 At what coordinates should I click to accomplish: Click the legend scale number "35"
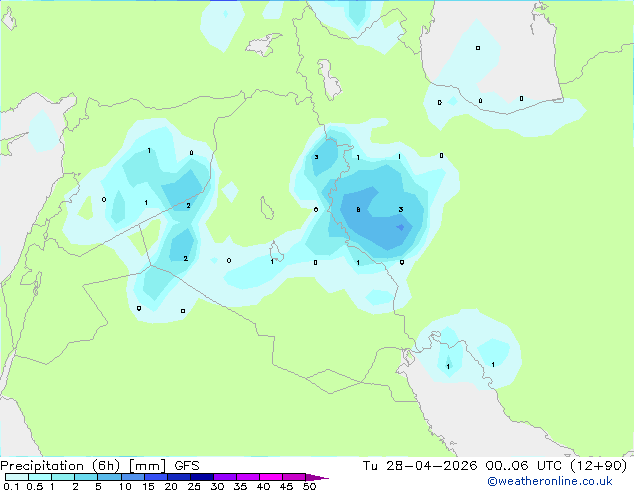pyautogui.click(x=240, y=486)
